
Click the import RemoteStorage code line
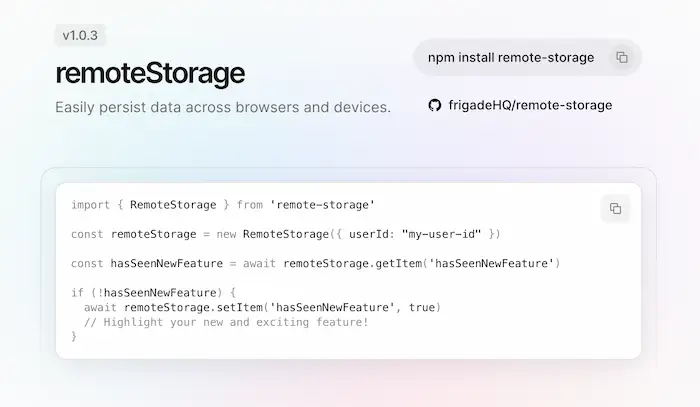(223, 205)
